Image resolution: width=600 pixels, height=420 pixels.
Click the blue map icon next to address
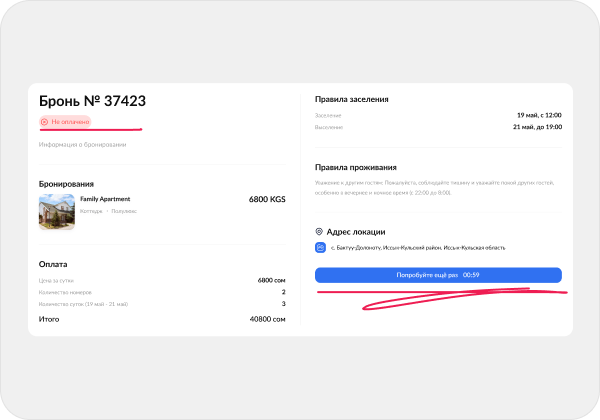pos(320,248)
